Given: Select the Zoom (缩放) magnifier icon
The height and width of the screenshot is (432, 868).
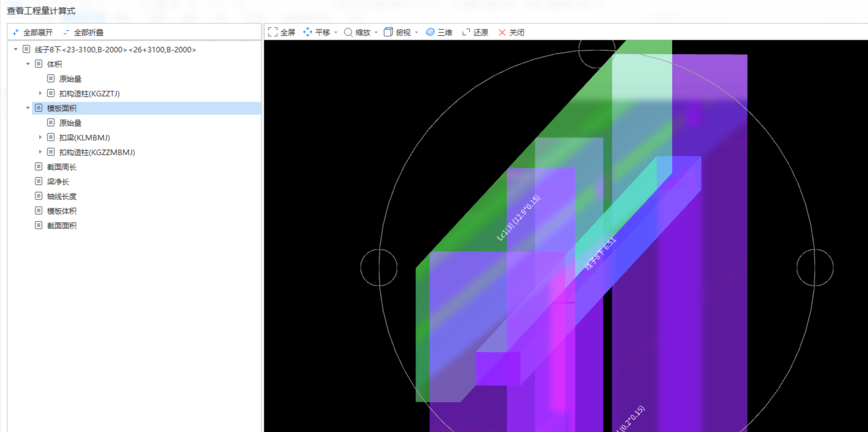Looking at the screenshot, I should [348, 32].
